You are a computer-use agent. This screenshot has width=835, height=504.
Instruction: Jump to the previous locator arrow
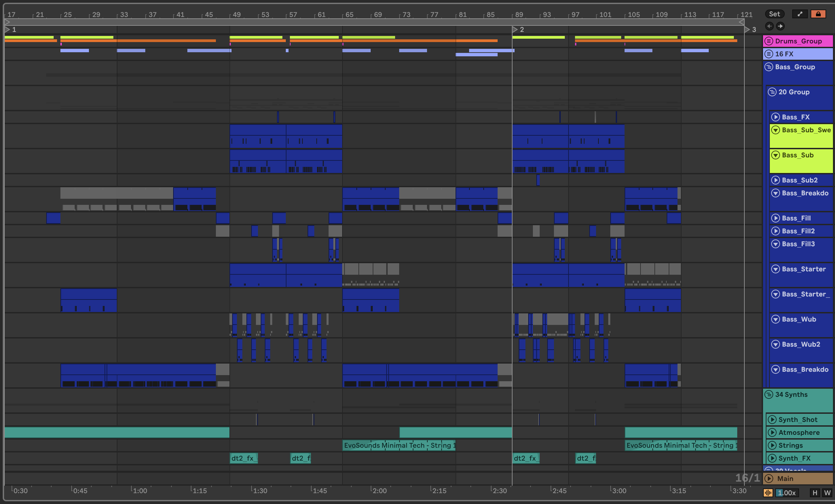pos(769,26)
